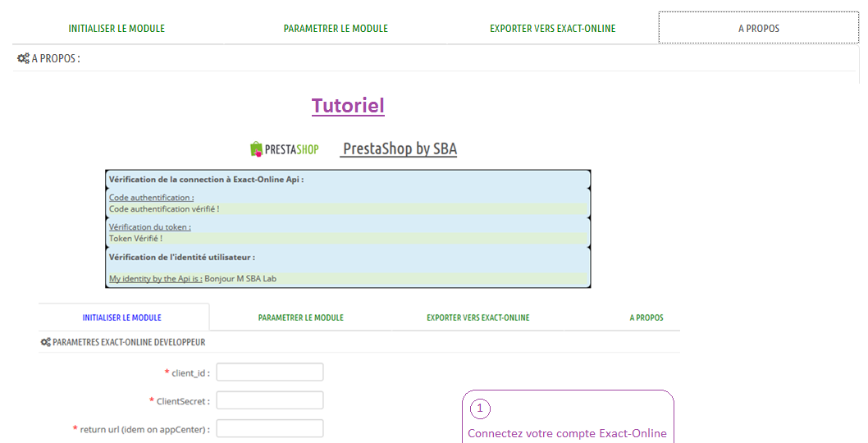The height and width of the screenshot is (443, 868).
Task: Click the ClientSecret field label
Action: [183, 401]
